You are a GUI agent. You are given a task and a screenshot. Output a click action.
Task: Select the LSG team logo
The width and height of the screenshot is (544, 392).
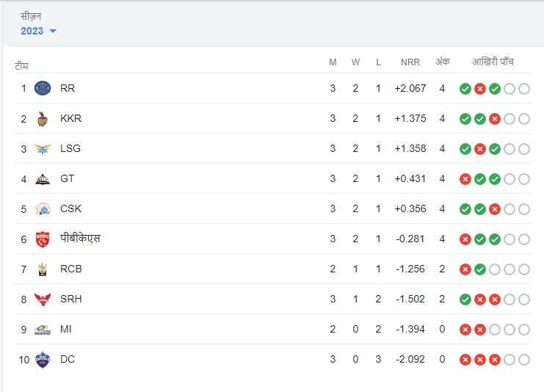tap(43, 149)
